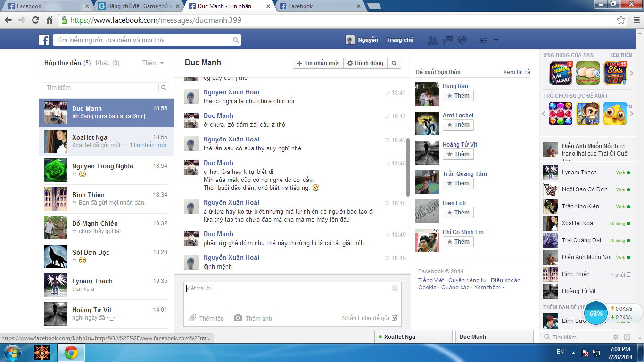Viewport: 644px width, 362px height.
Task: Open friend requests icon in header
Action: pos(432,40)
